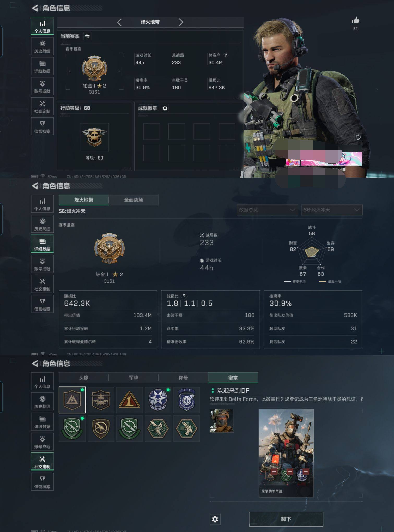The width and height of the screenshot is (394, 532).
Task: Switch to the 全面战场 tab
Action: click(x=134, y=200)
